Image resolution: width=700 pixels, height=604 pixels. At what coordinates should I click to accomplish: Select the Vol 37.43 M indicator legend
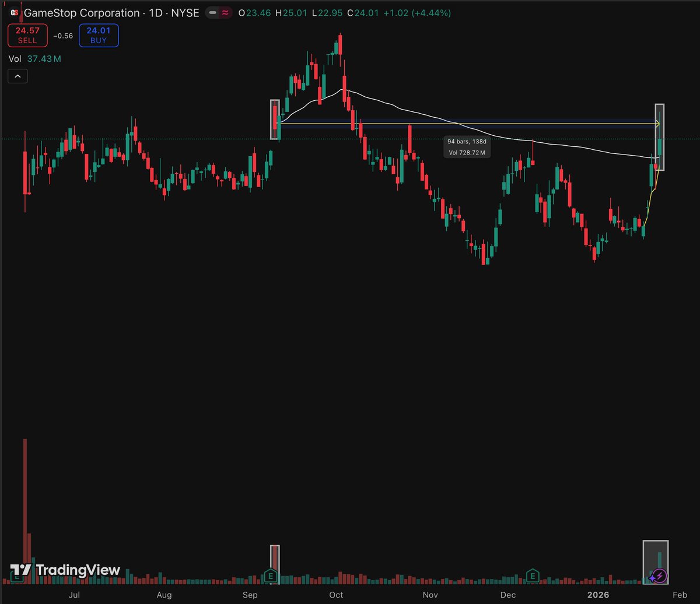pos(35,59)
